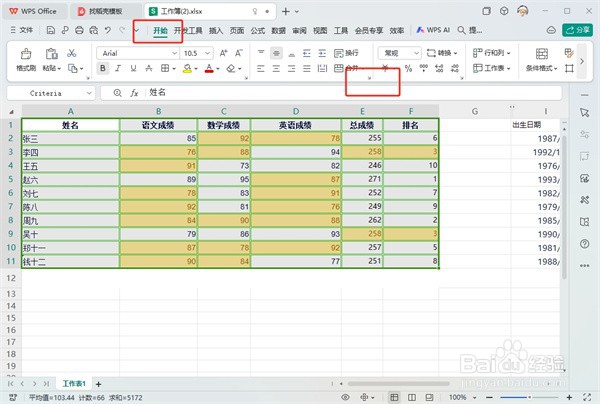The height and width of the screenshot is (404, 600).
Task: Zoom out with minus icon
Action: [x=489, y=397]
